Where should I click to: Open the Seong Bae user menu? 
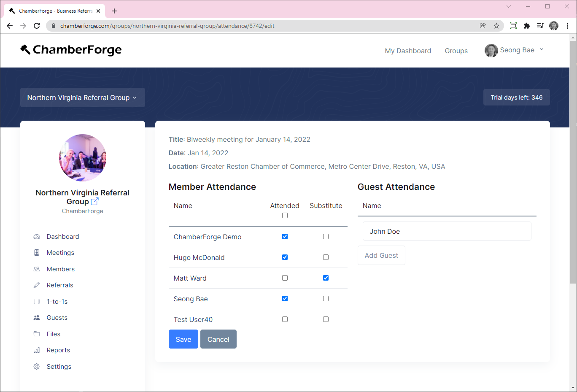514,50
